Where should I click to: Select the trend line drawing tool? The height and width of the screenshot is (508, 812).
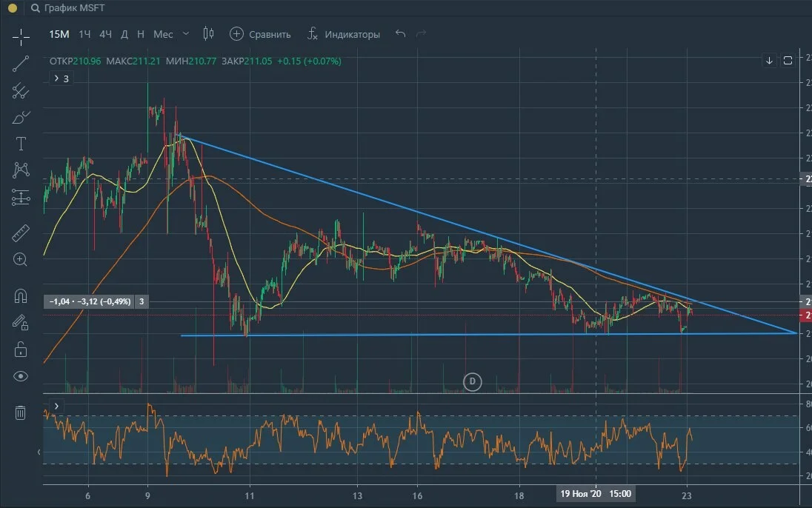21,64
